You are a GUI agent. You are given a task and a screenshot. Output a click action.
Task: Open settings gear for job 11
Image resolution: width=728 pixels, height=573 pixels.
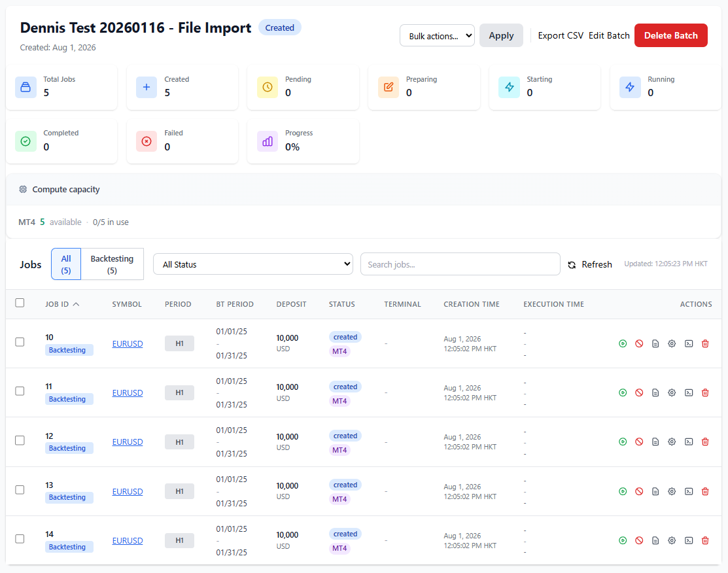click(671, 393)
